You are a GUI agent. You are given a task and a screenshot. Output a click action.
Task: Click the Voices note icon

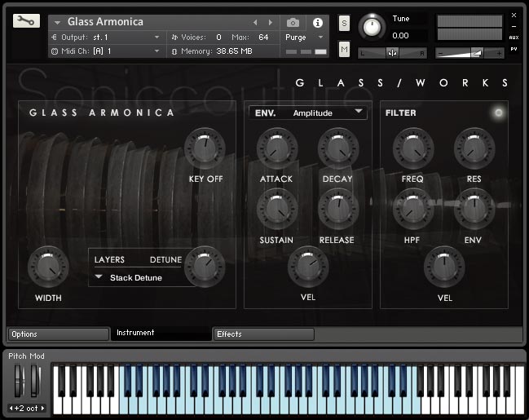coord(174,38)
